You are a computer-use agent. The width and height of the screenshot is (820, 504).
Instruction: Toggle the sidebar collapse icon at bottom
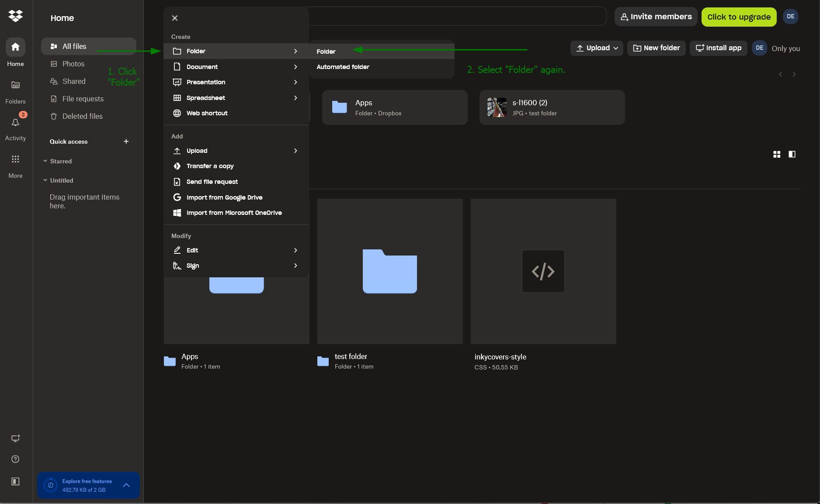(15, 481)
